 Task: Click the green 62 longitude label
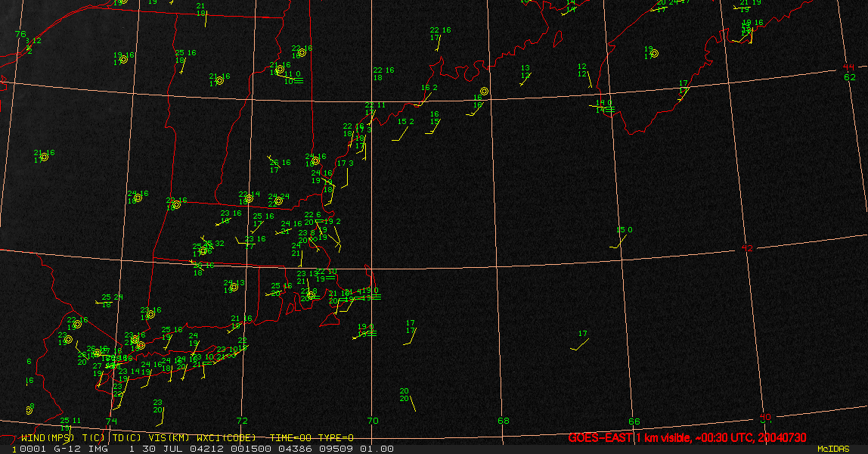click(850, 77)
